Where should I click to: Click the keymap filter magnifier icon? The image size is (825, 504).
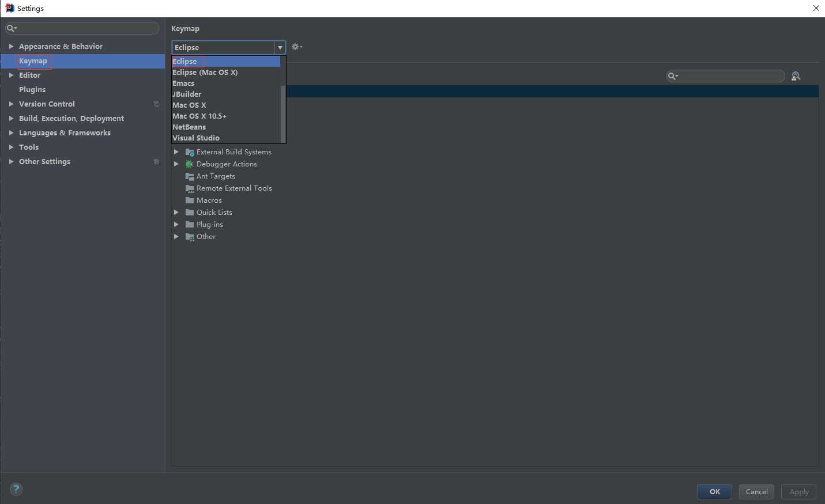click(x=673, y=76)
